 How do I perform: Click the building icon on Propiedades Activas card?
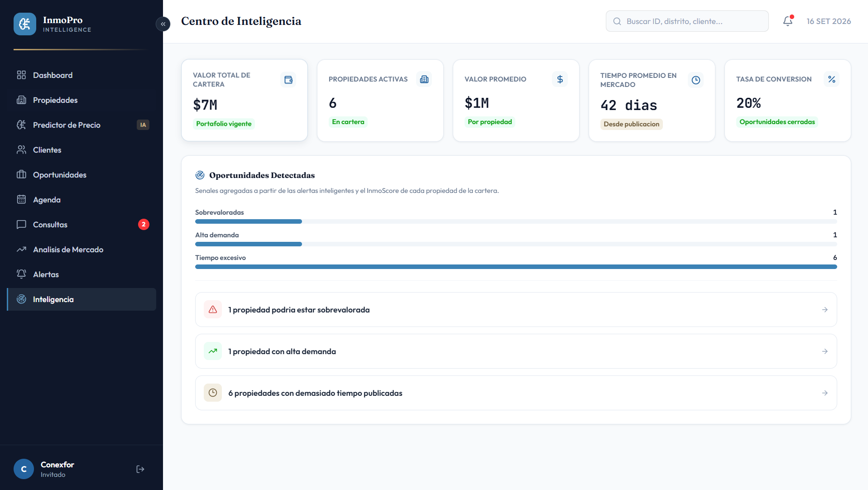pos(424,79)
